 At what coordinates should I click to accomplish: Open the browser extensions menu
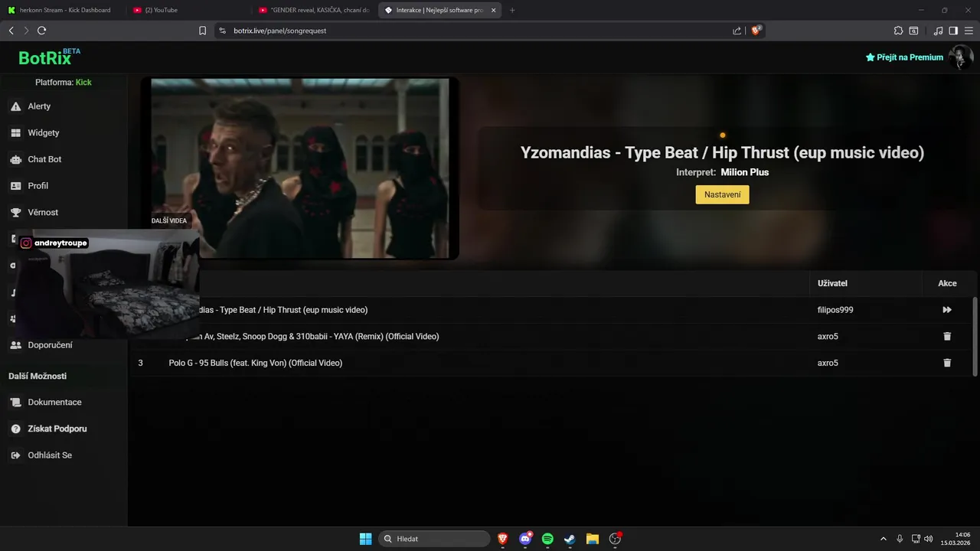pos(898,31)
